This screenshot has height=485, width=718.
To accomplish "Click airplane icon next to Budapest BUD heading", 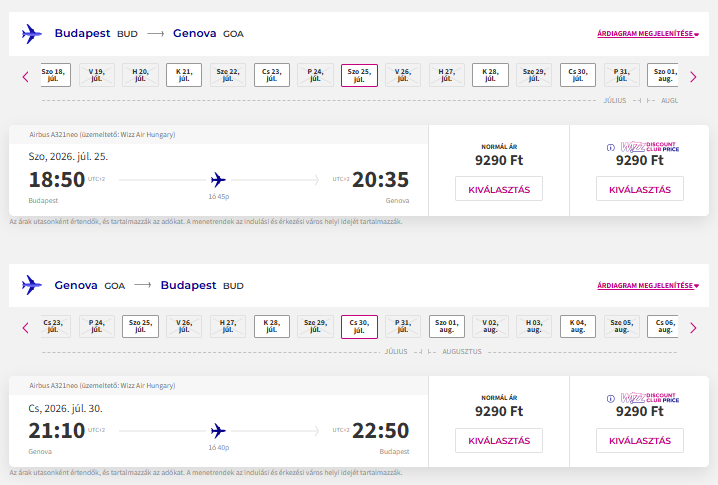I will (32, 34).
